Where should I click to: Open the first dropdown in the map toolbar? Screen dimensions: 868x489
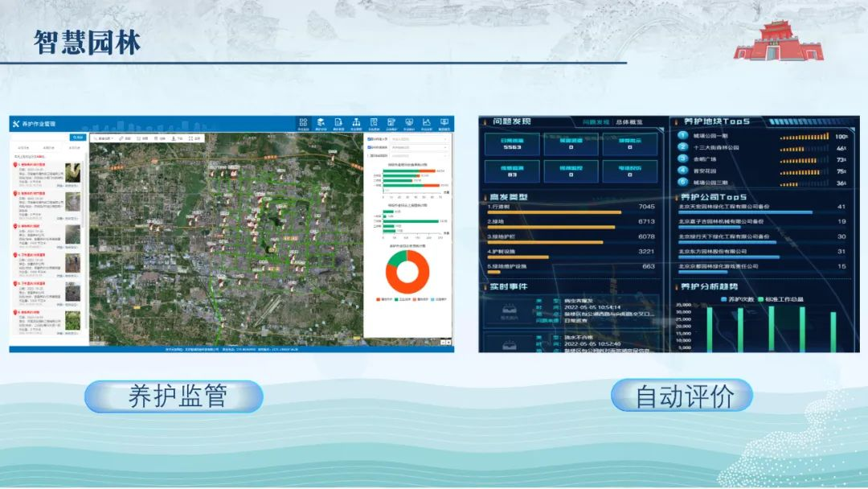104,138
